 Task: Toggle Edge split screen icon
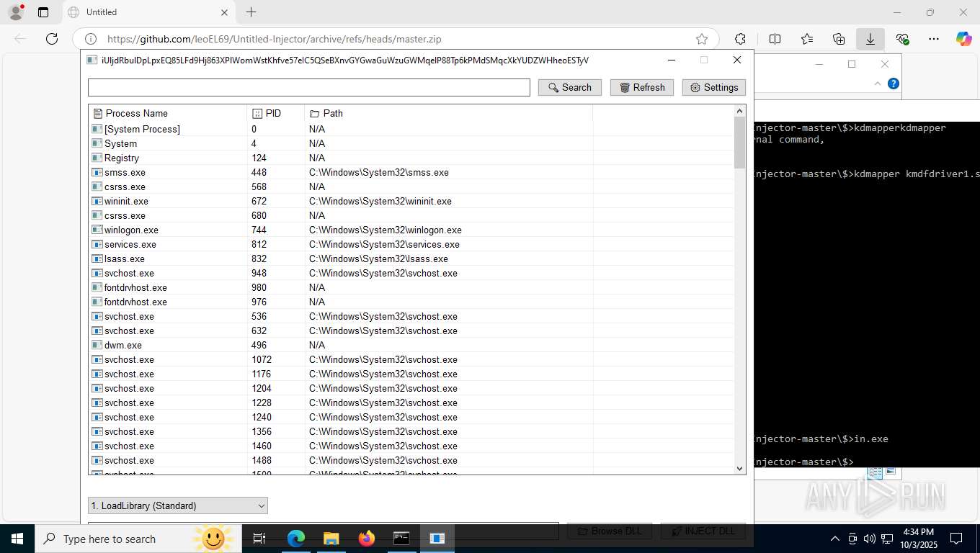pos(775,39)
